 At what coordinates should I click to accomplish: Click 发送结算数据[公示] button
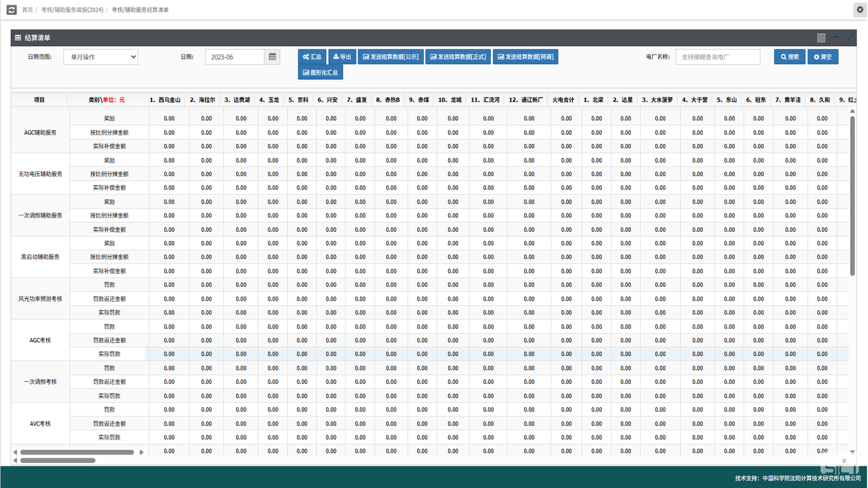tap(391, 57)
